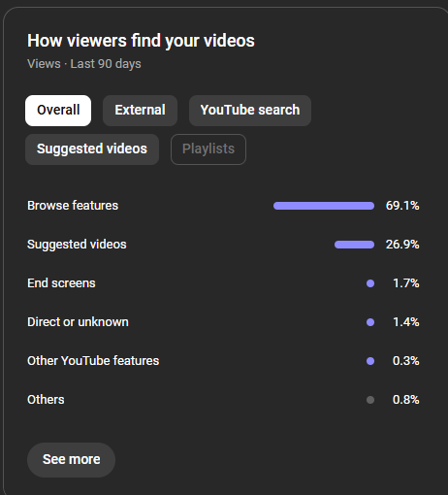Click the greyed-out Playlists chip
The image size is (448, 495).
[208, 149]
